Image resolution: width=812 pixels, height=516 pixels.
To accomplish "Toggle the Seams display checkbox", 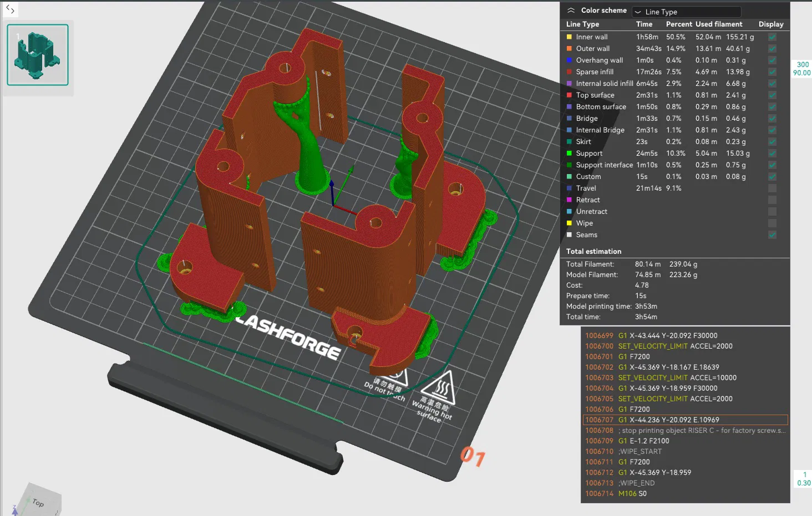I will 772,235.
